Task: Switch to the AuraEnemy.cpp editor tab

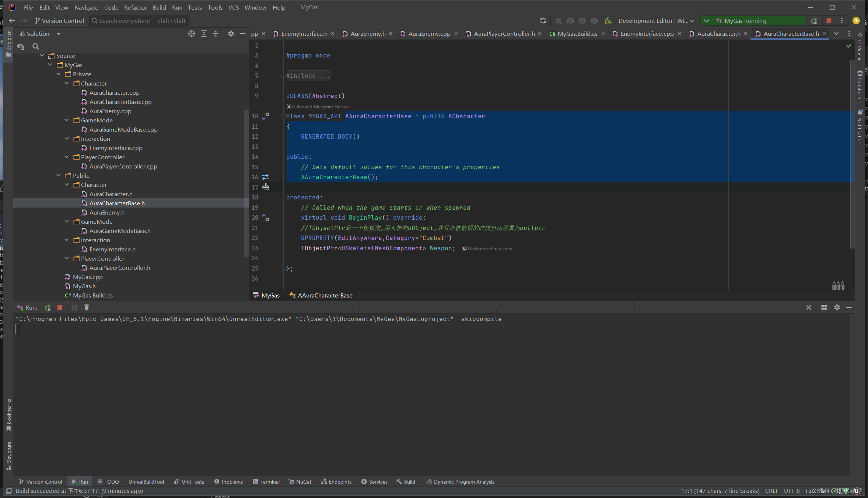Action: pyautogui.click(x=429, y=34)
